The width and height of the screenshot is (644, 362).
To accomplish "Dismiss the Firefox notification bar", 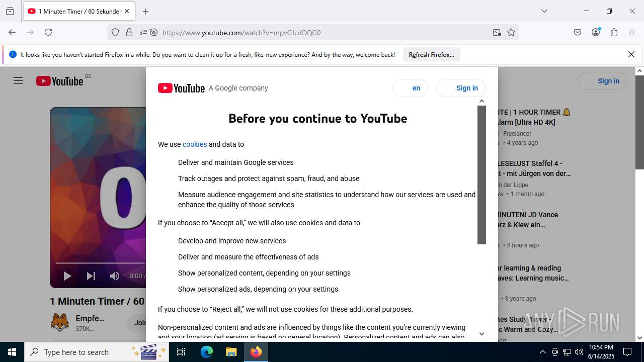I will 631,54.
